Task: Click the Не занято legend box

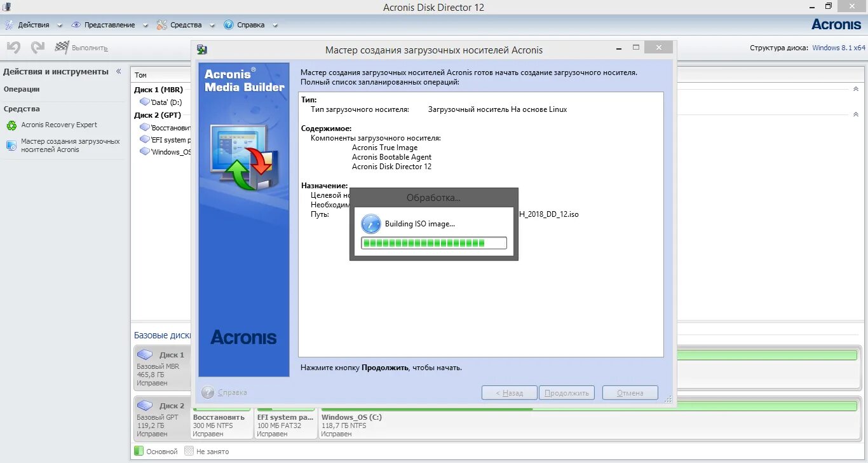Action: [189, 451]
